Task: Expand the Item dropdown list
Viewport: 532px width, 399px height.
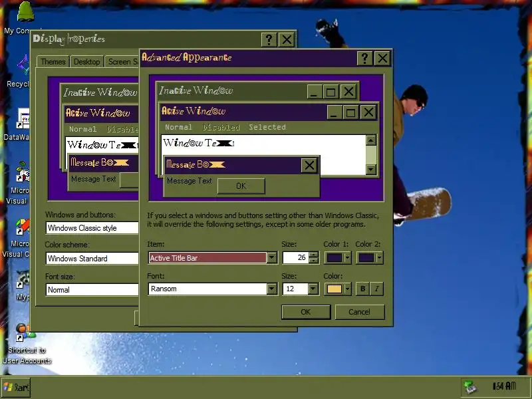Action: pos(272,258)
